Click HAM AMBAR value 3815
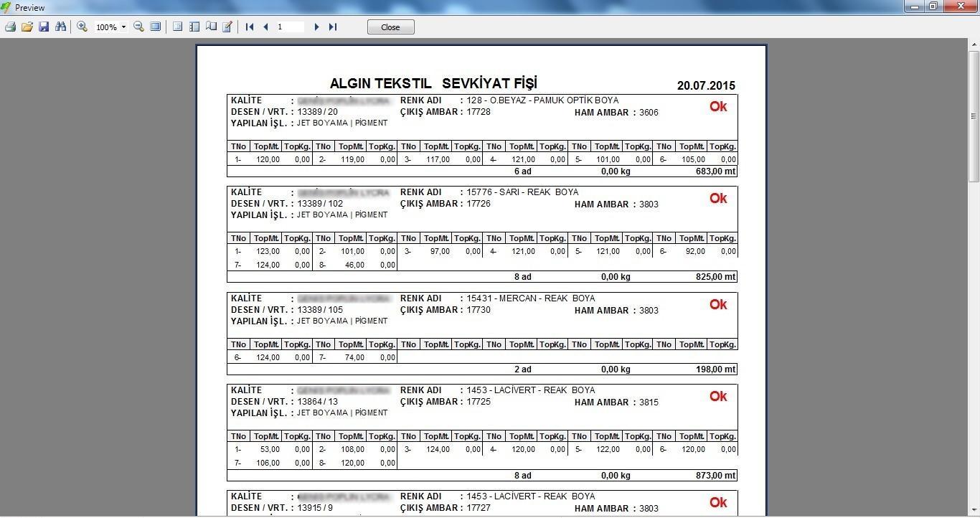980x518 pixels. (649, 402)
